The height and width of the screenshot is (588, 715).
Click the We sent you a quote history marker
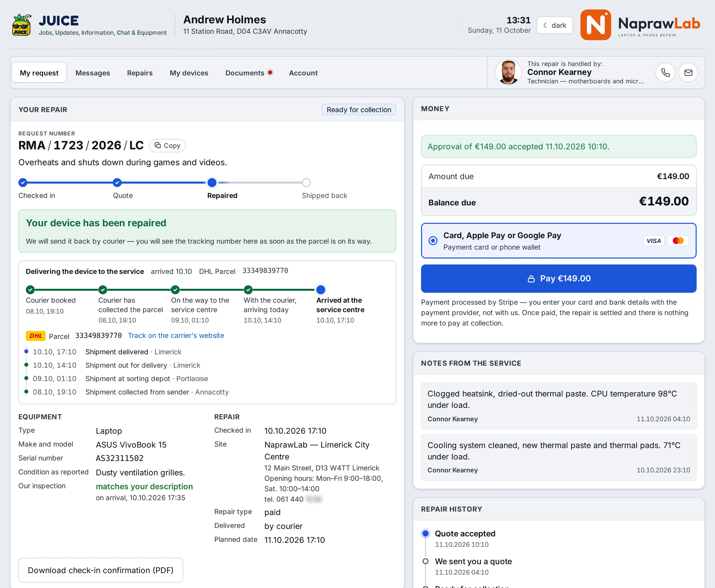426,561
